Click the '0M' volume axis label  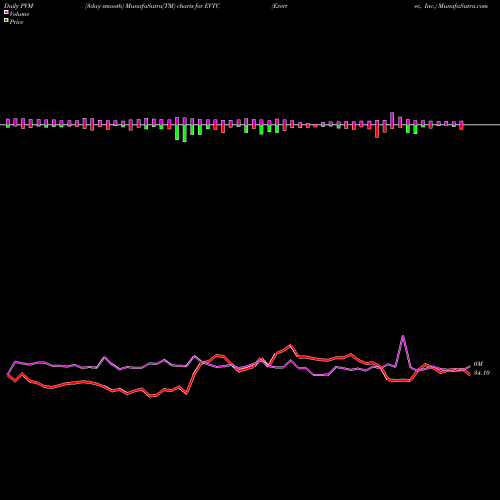[478, 364]
